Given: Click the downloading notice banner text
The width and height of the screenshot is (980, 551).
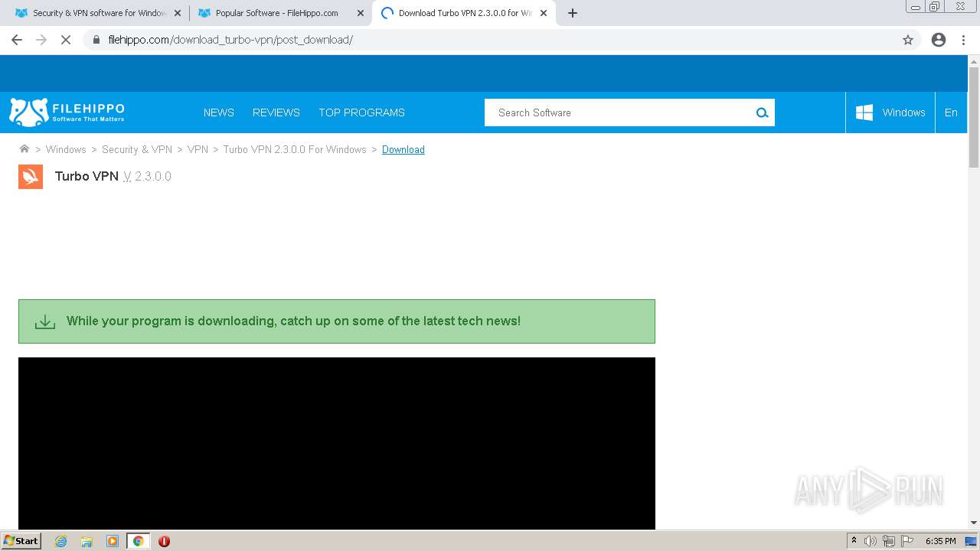Looking at the screenshot, I should (x=293, y=321).
